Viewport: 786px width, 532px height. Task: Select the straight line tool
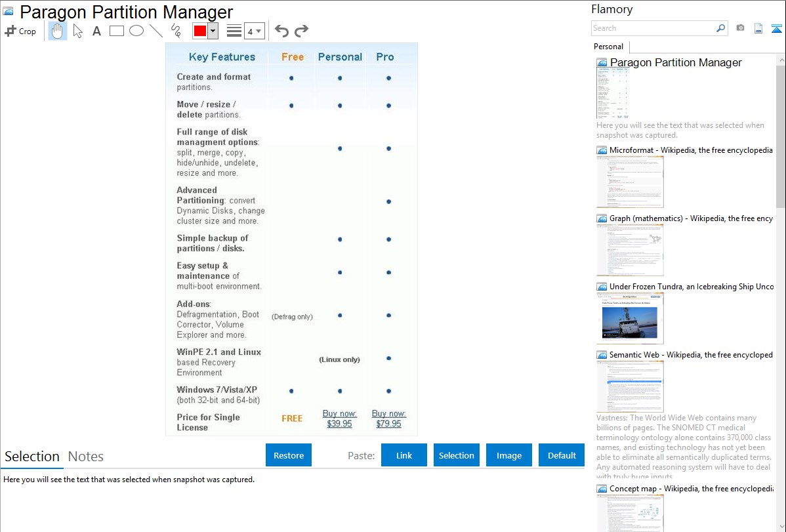tap(156, 31)
